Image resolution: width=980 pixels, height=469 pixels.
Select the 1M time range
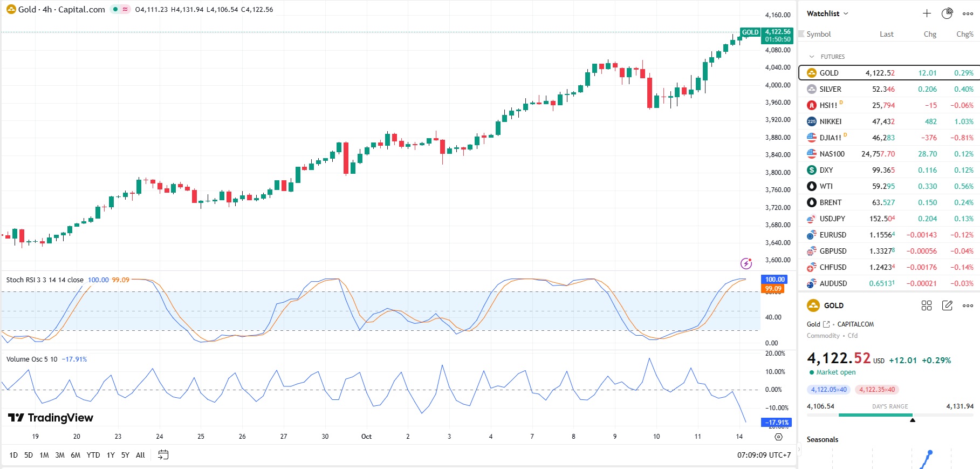[x=44, y=455]
